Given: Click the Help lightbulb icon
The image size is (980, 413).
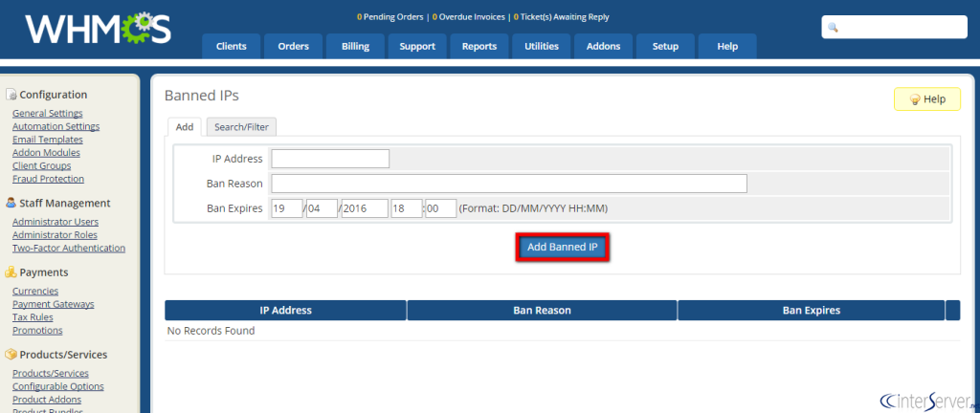Looking at the screenshot, I should coord(914,99).
